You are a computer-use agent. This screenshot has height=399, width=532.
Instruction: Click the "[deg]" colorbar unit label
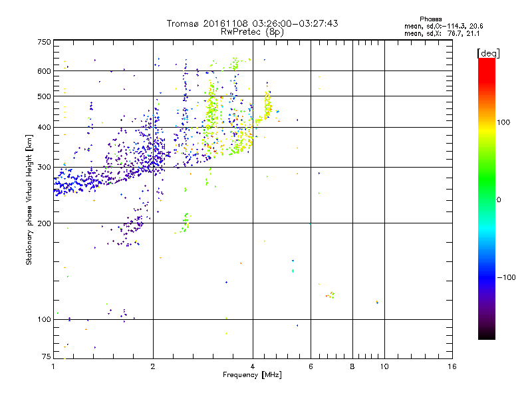coord(488,53)
